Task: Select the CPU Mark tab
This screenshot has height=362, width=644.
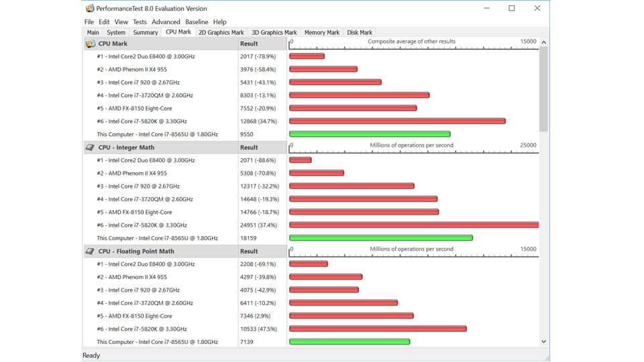Action: point(178,32)
